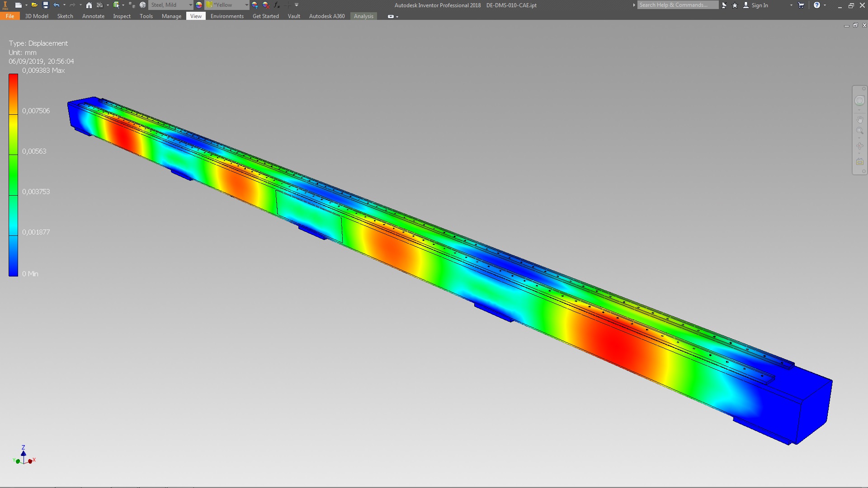Screen dimensions: 868x488
Task: Click the fx parameters icon
Action: pyautogui.click(x=277, y=5)
